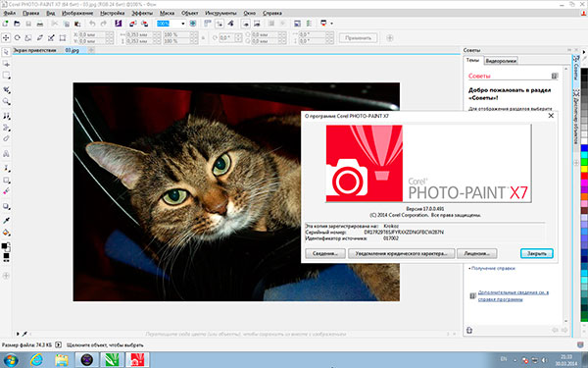Click the Export icon in toolbar
Image resolution: width=588 pixels, height=368 pixels.
[144, 24]
